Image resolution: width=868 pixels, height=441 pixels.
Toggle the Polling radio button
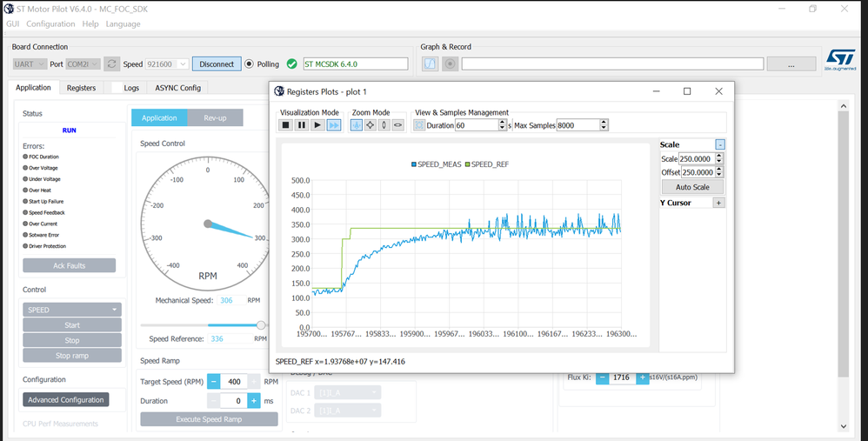coord(249,64)
